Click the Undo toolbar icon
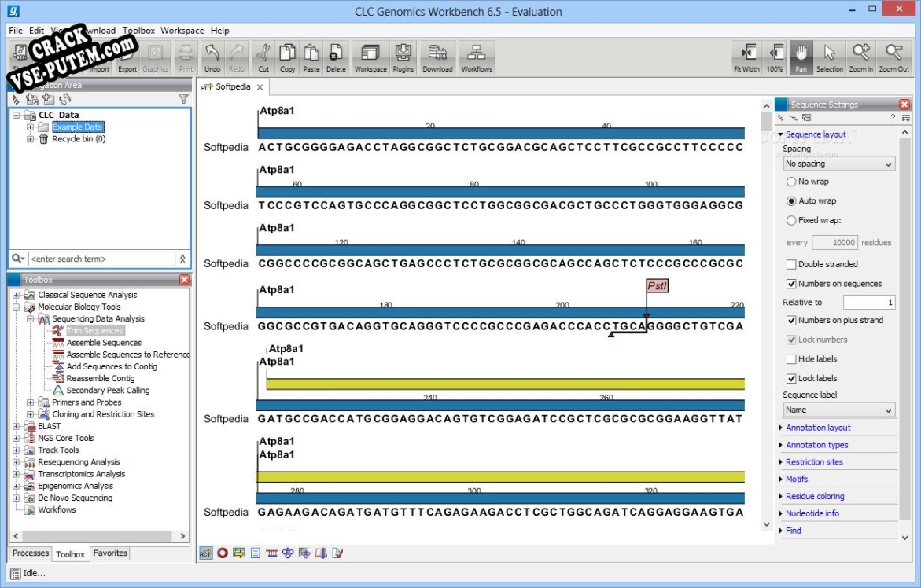Viewport: 921px width, 588px height. tap(212, 57)
